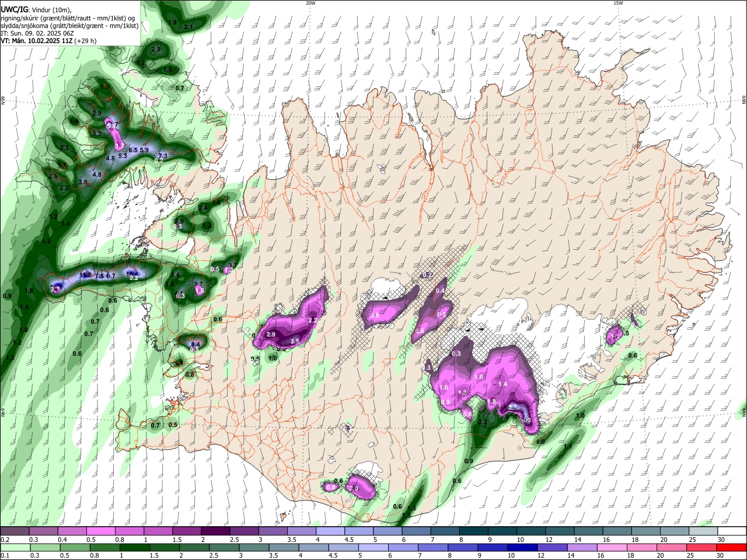Click the 8.4 rainfall value on the map
The image size is (747, 560).
[196, 345]
